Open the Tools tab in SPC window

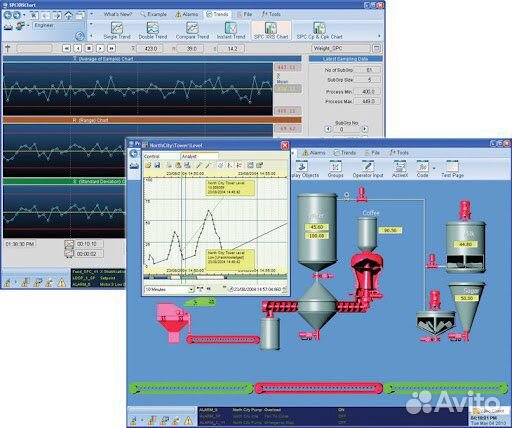[271, 14]
